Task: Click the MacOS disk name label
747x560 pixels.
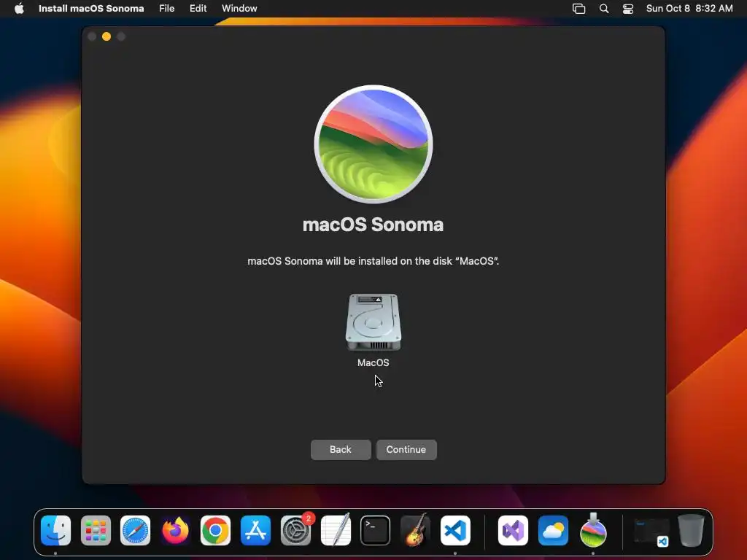Action: [373, 363]
